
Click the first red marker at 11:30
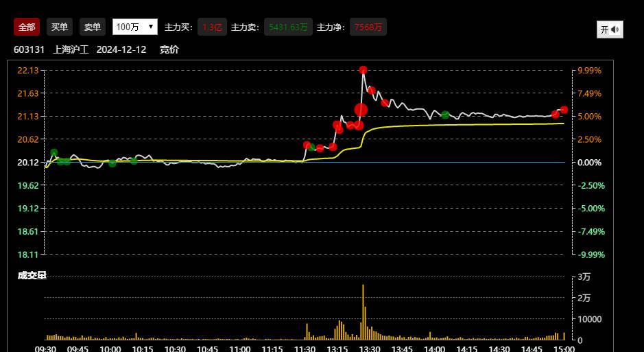point(307,145)
